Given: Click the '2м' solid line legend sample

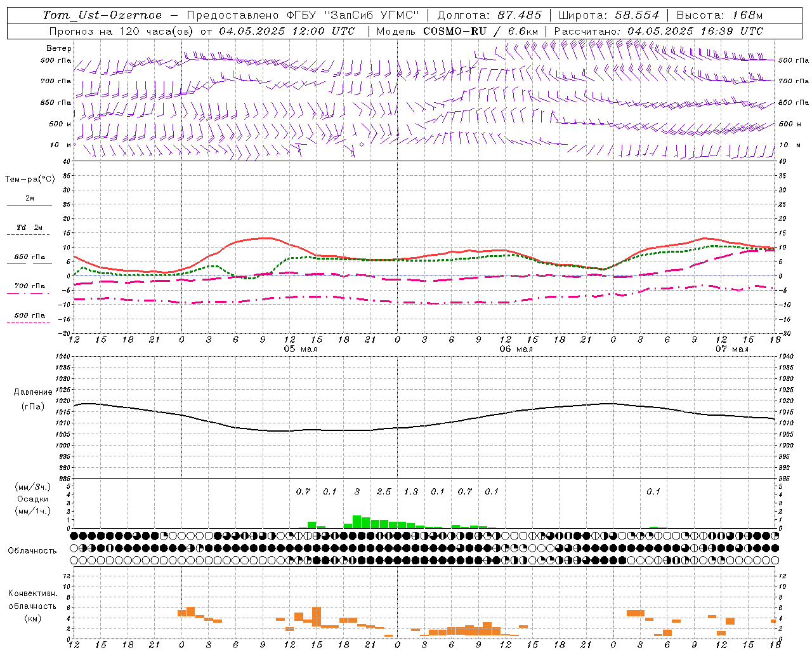Looking at the screenshot, I should (29, 206).
